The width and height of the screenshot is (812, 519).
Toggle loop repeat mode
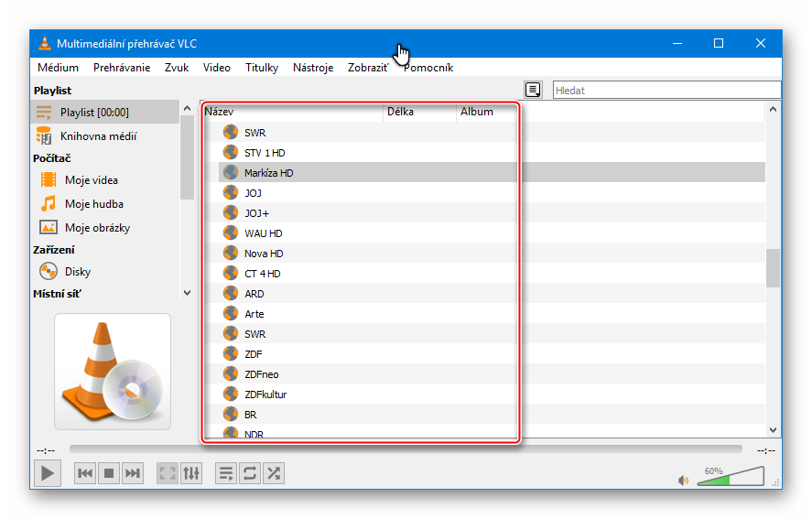tap(249, 473)
